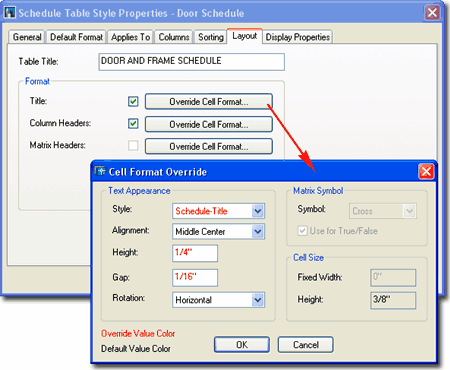
Task: Switch to the General tab
Action: [27, 37]
